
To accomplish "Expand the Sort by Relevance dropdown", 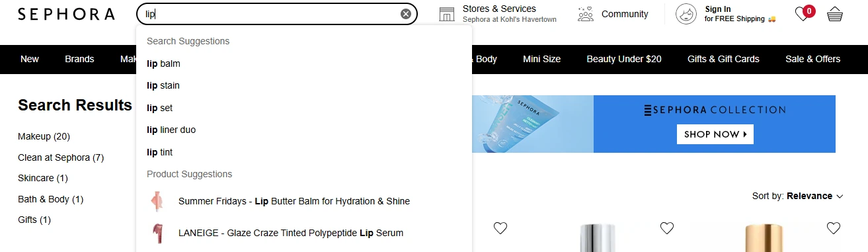I will [x=798, y=196].
